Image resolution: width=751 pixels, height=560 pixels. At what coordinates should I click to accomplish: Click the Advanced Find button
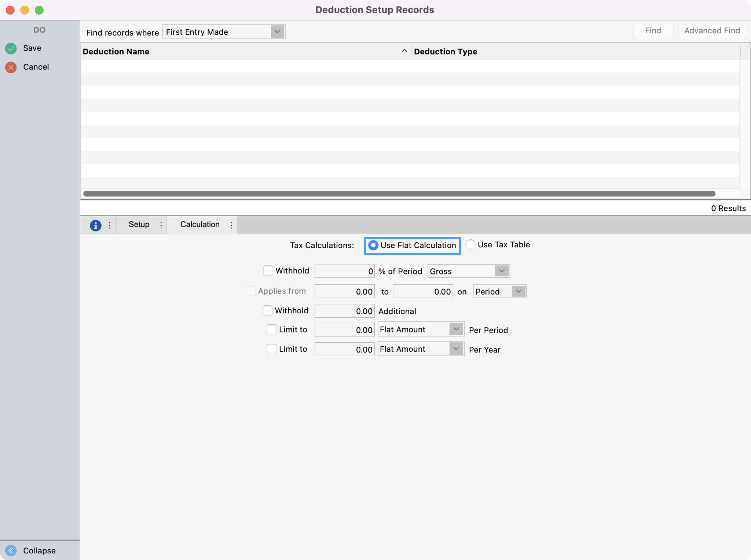712,31
